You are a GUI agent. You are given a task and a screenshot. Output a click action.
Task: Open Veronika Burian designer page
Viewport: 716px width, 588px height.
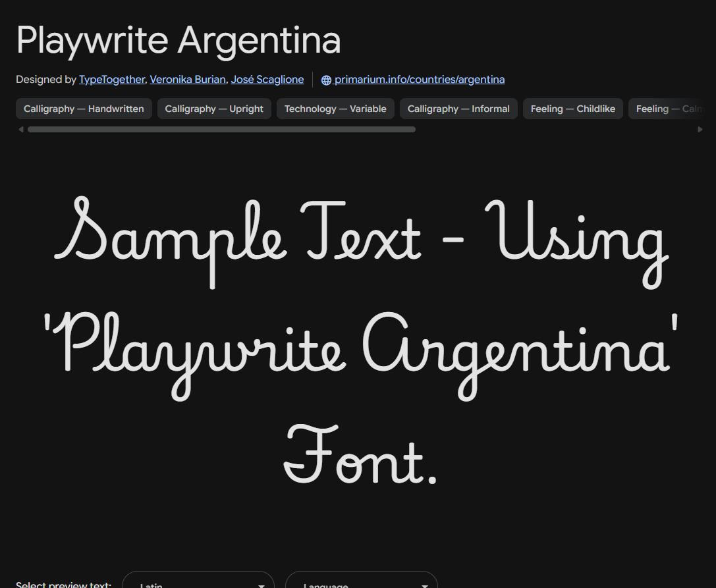pyautogui.click(x=188, y=80)
